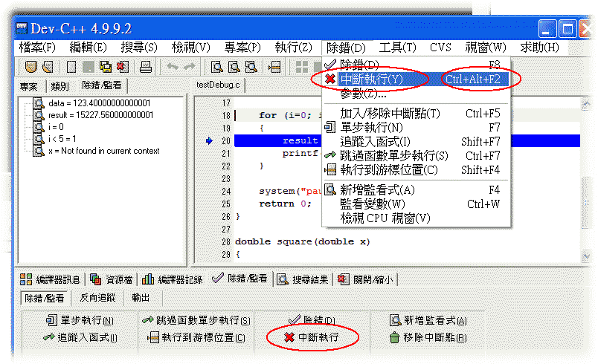The height and width of the screenshot is (364, 598).
Task: Click the 單步執行[N] button
Action: point(80,321)
